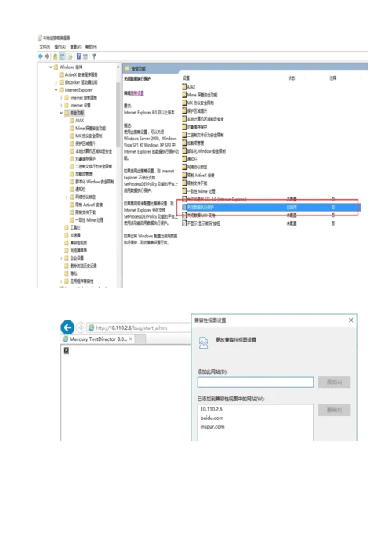Select 10.110.2.6 in the compatibility sites list
The width and height of the screenshot is (392, 554).
coord(212,409)
